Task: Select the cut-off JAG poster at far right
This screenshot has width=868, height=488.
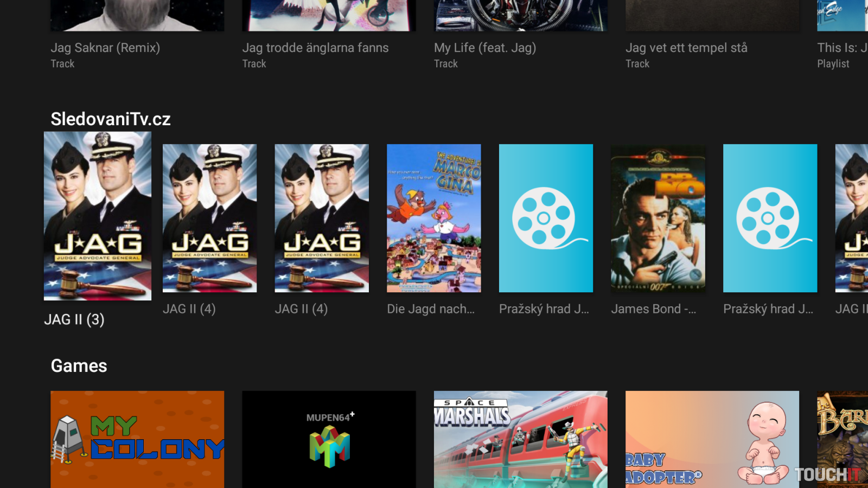Action: point(852,218)
